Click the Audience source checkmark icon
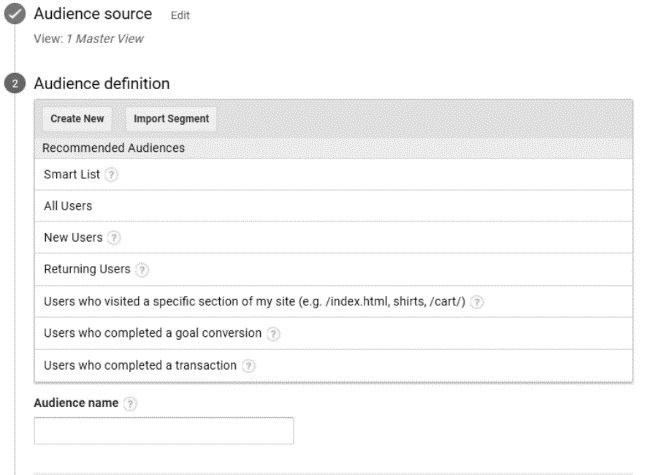The width and height of the screenshot is (645, 475). [15, 14]
